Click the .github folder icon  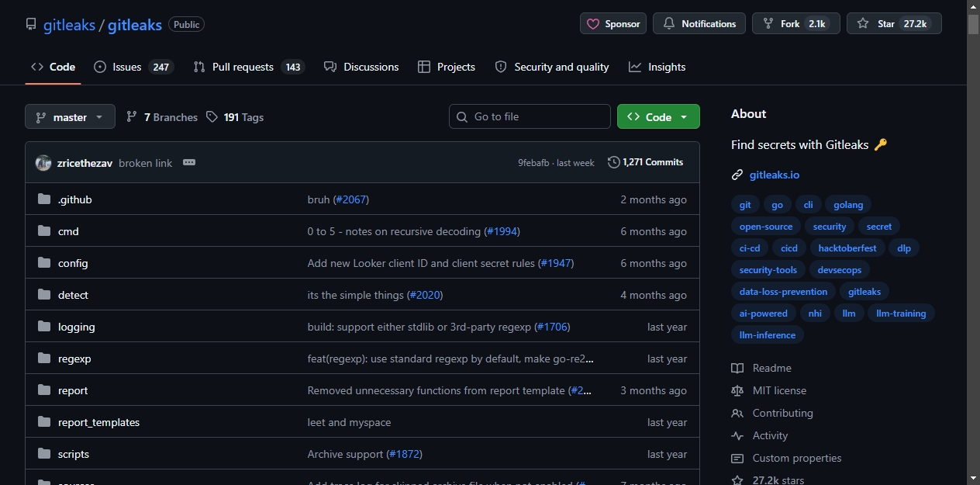click(x=43, y=199)
